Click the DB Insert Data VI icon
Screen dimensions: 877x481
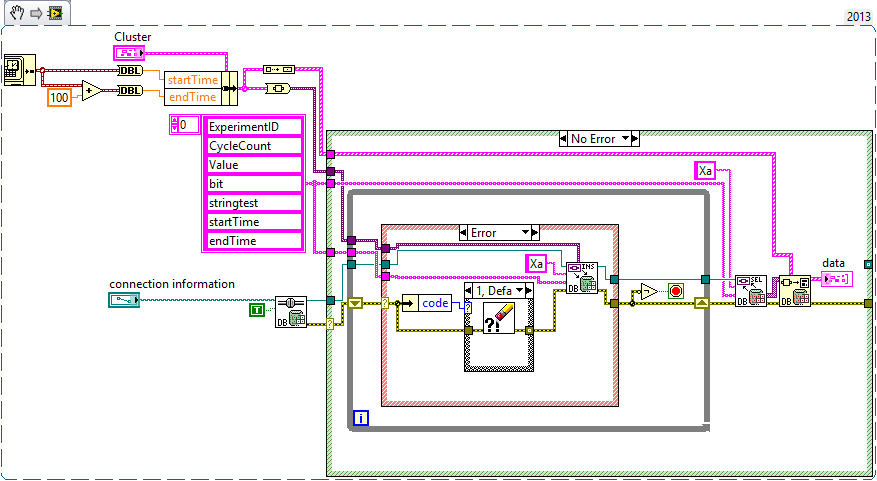click(580, 278)
